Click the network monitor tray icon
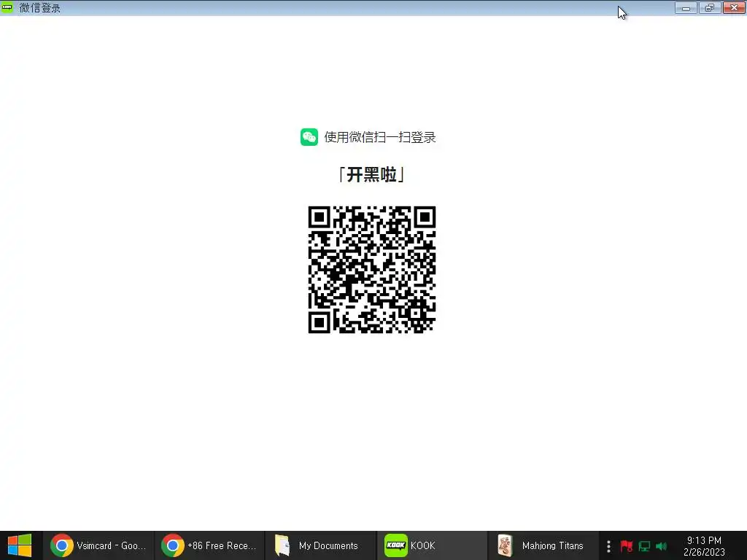 click(644, 546)
